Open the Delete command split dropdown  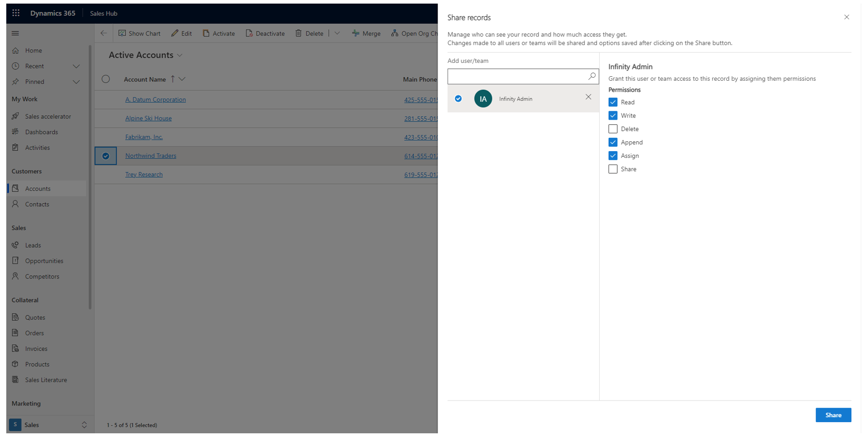click(x=337, y=33)
